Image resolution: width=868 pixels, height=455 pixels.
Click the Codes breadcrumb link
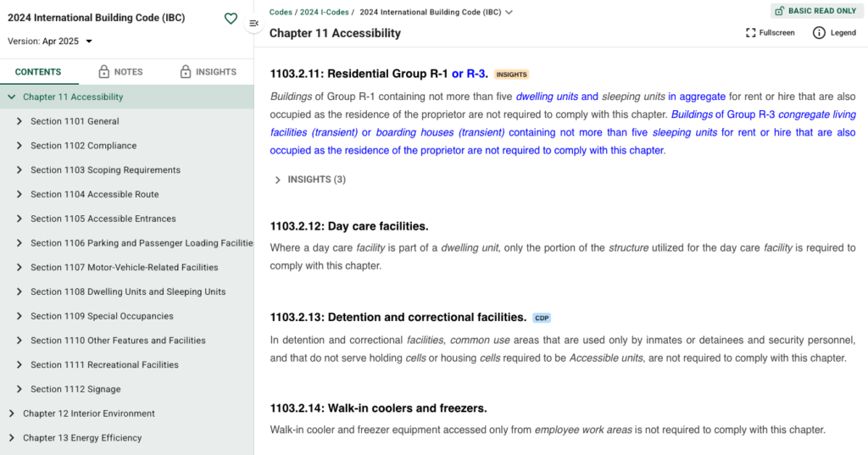281,12
